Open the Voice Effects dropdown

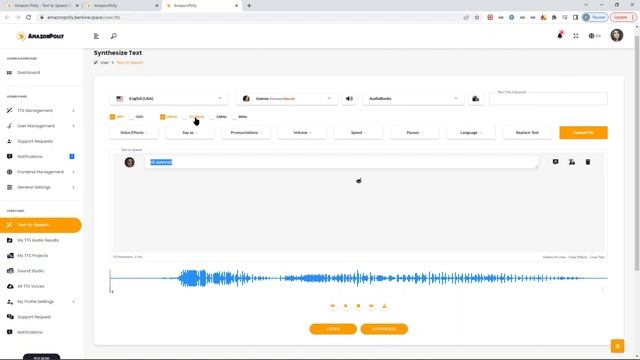tap(134, 133)
